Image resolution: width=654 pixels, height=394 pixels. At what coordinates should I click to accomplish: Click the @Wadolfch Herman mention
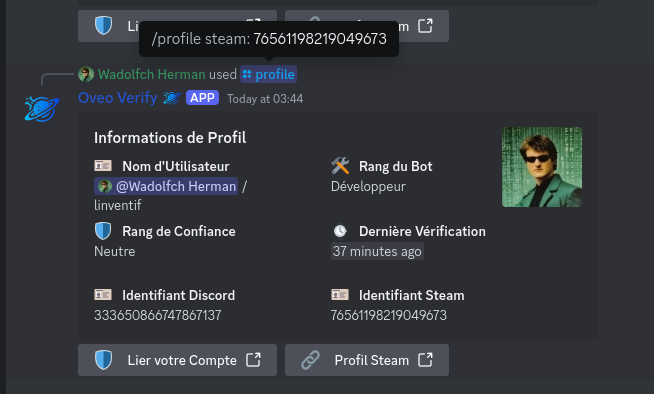point(166,186)
